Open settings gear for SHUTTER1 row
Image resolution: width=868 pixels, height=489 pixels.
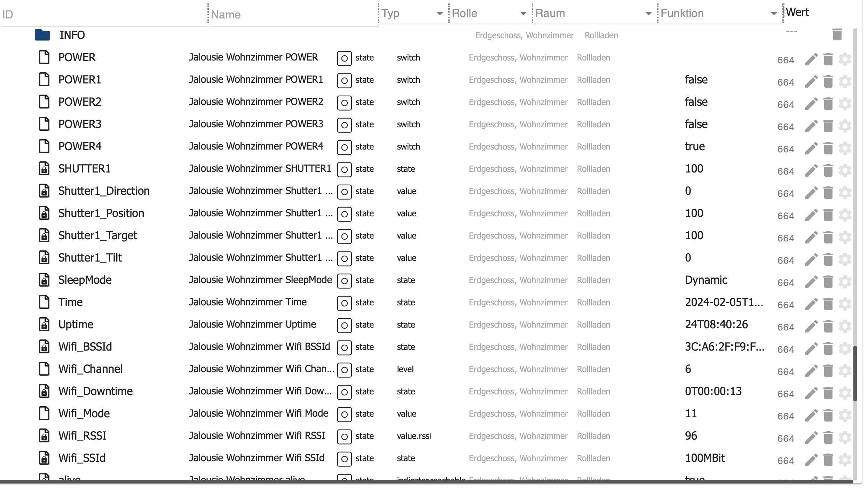[845, 171]
